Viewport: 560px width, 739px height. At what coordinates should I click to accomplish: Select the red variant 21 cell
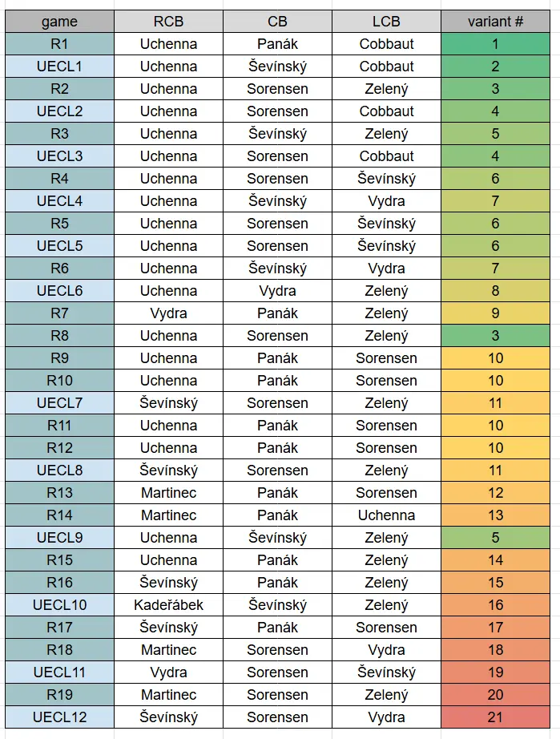coord(495,717)
